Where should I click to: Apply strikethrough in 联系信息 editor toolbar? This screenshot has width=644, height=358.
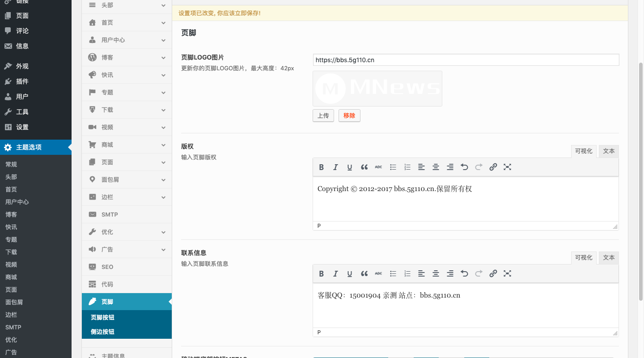pyautogui.click(x=378, y=273)
